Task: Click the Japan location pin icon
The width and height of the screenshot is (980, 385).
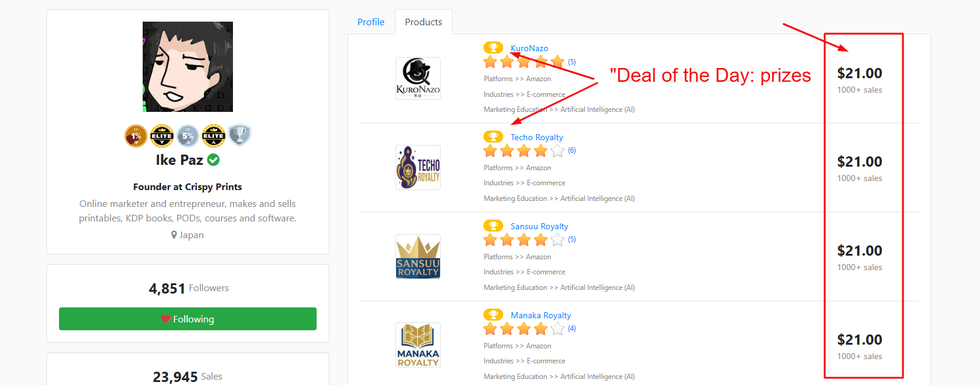Action: click(x=174, y=235)
